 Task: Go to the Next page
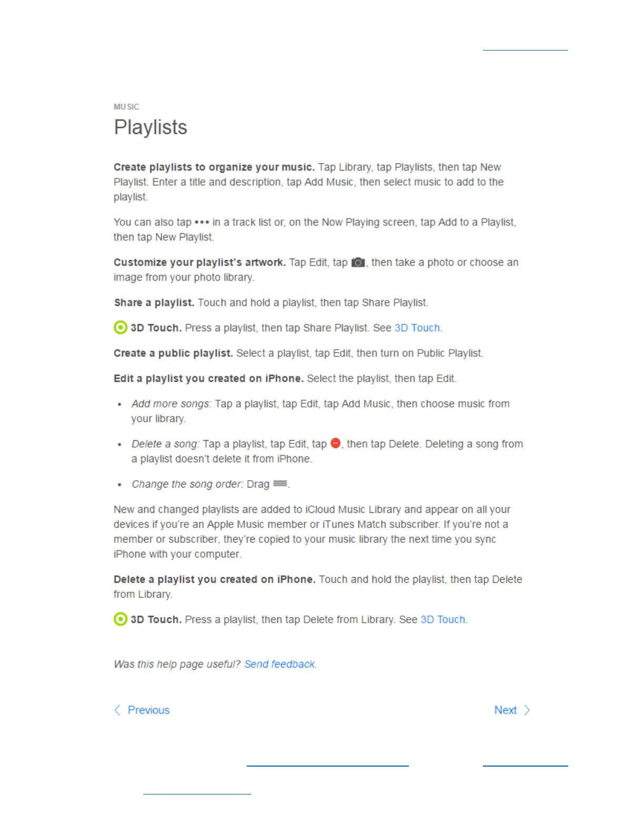point(505,710)
